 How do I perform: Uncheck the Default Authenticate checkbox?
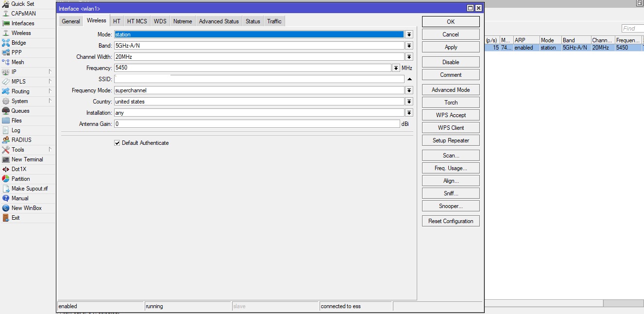coord(117,142)
